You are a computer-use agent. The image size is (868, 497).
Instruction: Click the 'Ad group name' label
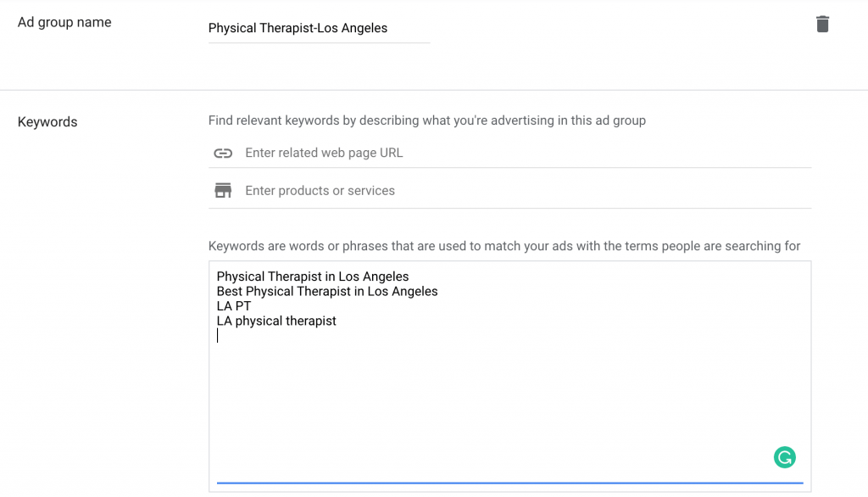(64, 23)
